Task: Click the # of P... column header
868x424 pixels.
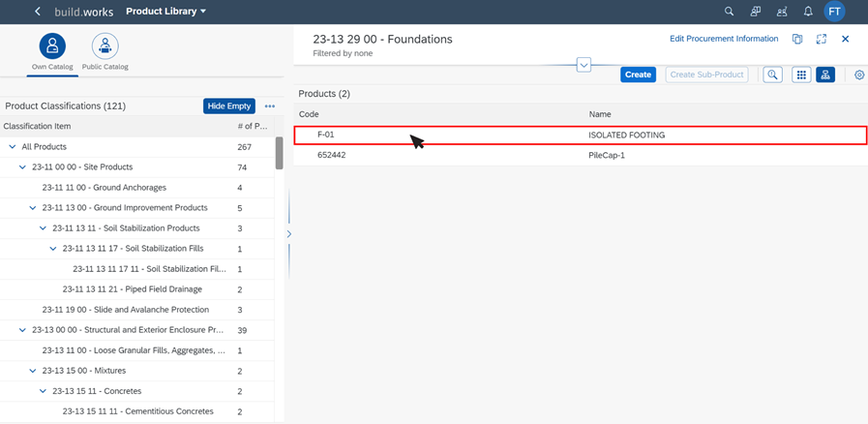Action: (x=253, y=126)
